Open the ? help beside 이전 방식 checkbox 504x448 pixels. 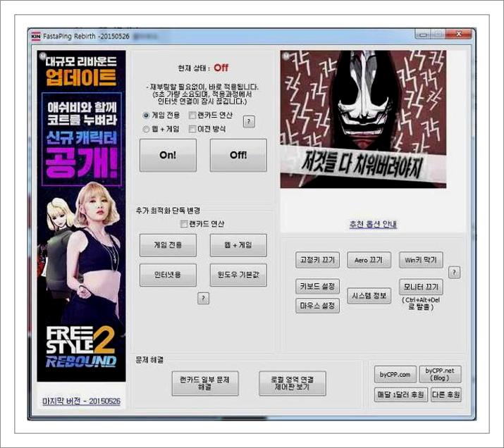[249, 122]
